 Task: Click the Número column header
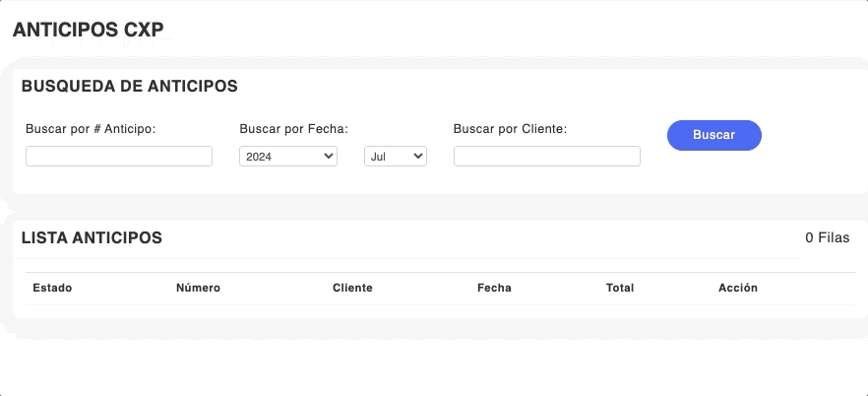[x=198, y=288]
